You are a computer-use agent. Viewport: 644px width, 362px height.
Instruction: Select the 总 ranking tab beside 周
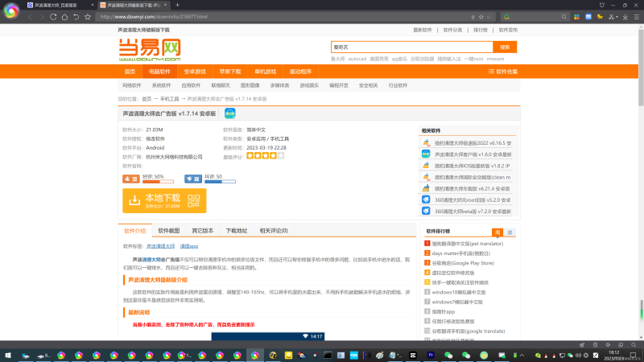click(510, 232)
